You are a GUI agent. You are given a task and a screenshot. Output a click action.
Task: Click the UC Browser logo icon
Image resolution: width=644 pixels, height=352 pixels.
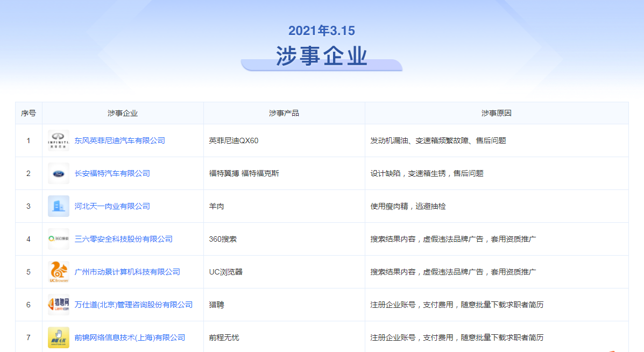coord(58,272)
